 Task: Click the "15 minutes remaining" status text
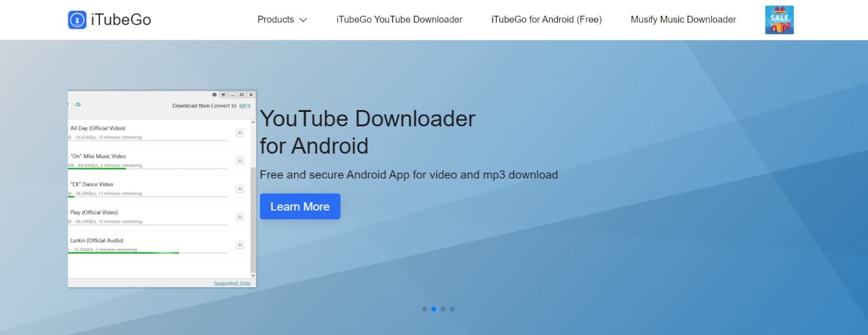[120, 221]
